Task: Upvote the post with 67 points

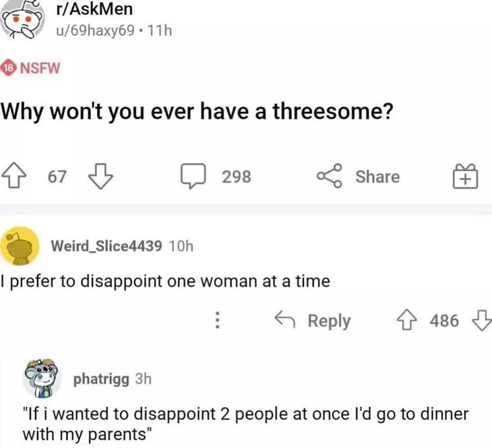Action: coord(14,176)
